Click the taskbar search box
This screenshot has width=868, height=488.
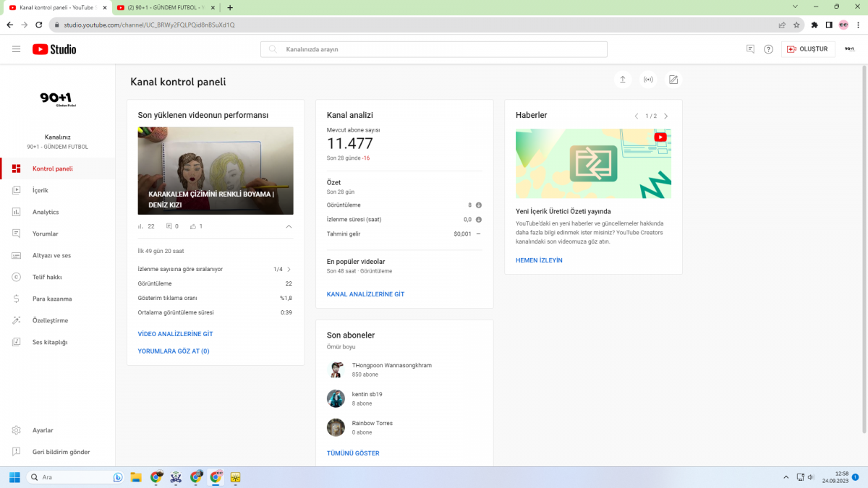pyautogui.click(x=75, y=477)
